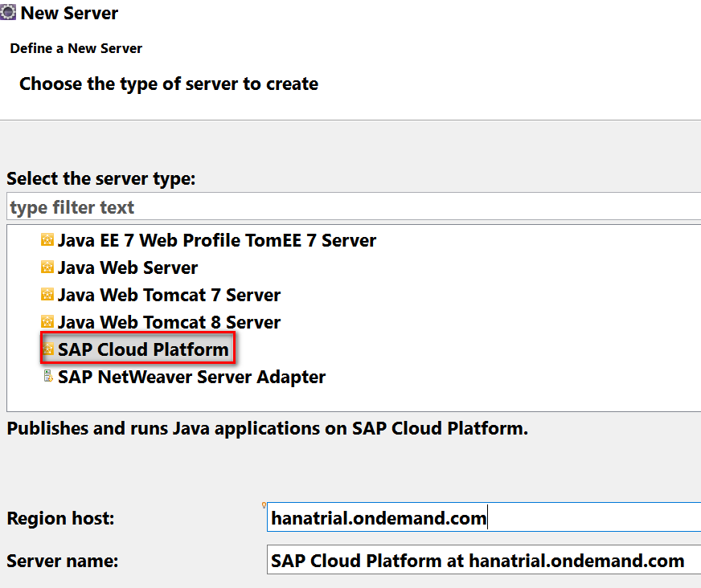The image size is (701, 588).
Task: Click 'Choose the type of server to create' text
Action: pyautogui.click(x=169, y=84)
